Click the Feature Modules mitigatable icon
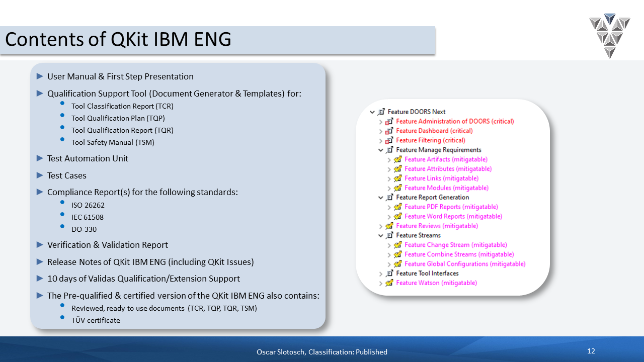The image size is (644, 362). click(398, 188)
